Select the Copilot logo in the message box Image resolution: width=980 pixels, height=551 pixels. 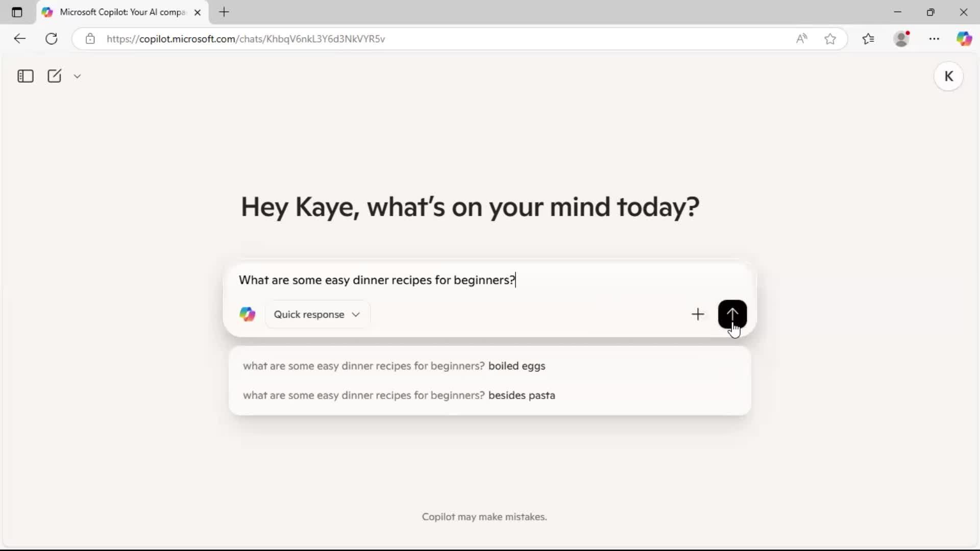click(248, 314)
